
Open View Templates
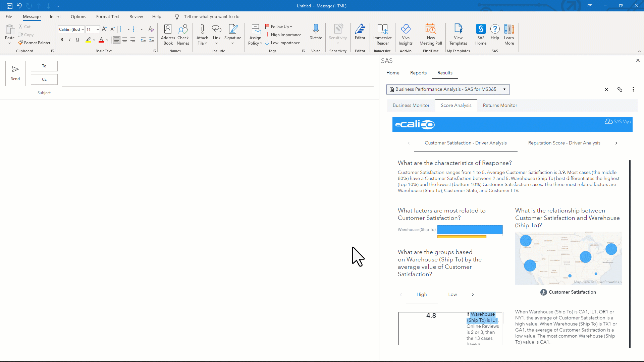[x=458, y=34]
